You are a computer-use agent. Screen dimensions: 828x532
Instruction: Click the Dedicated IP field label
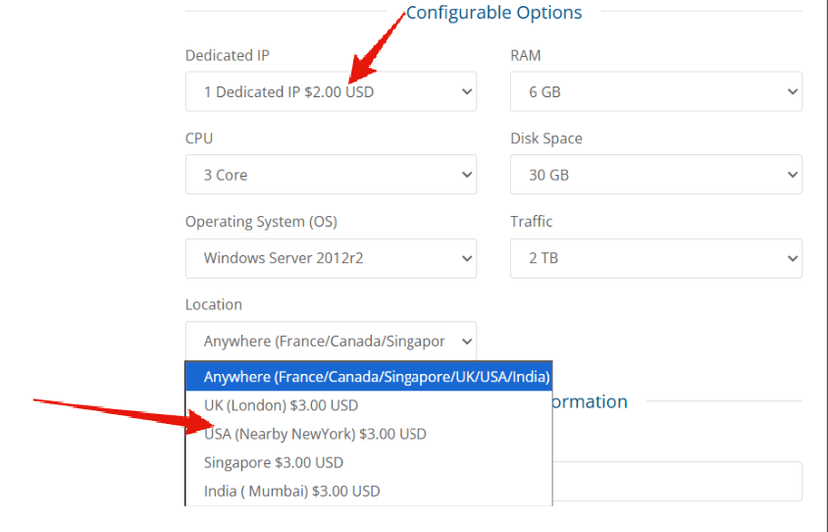tap(227, 56)
